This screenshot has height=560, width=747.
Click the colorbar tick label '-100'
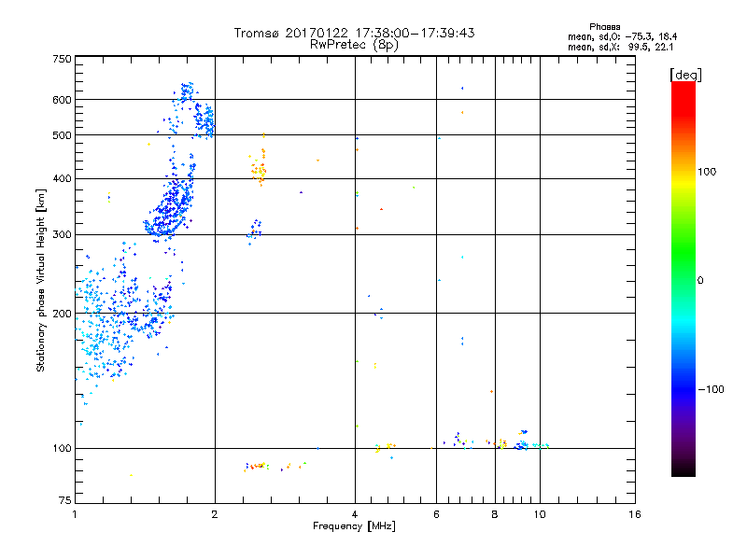point(711,389)
